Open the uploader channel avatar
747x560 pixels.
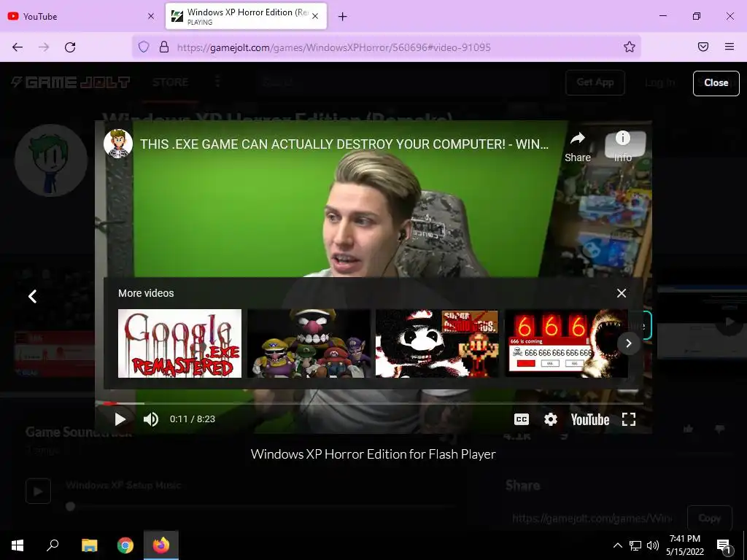(x=117, y=144)
